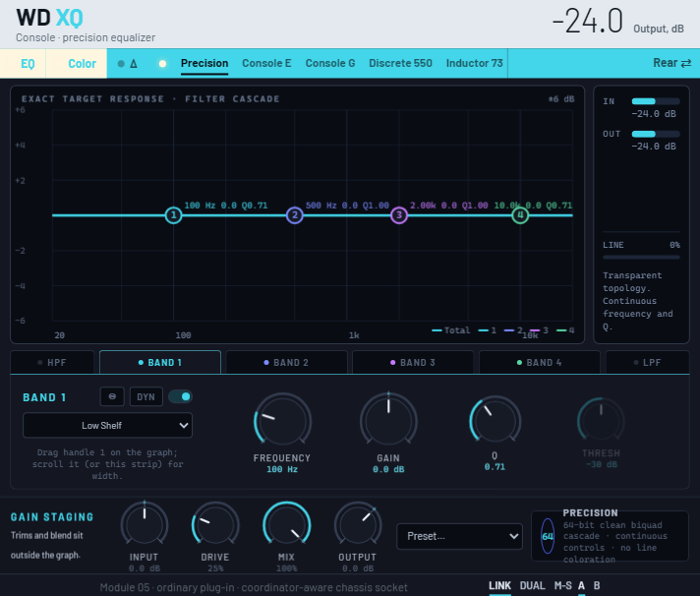Viewport: 700px width, 596px height.
Task: Select comparison slot B
Action: 597,586
